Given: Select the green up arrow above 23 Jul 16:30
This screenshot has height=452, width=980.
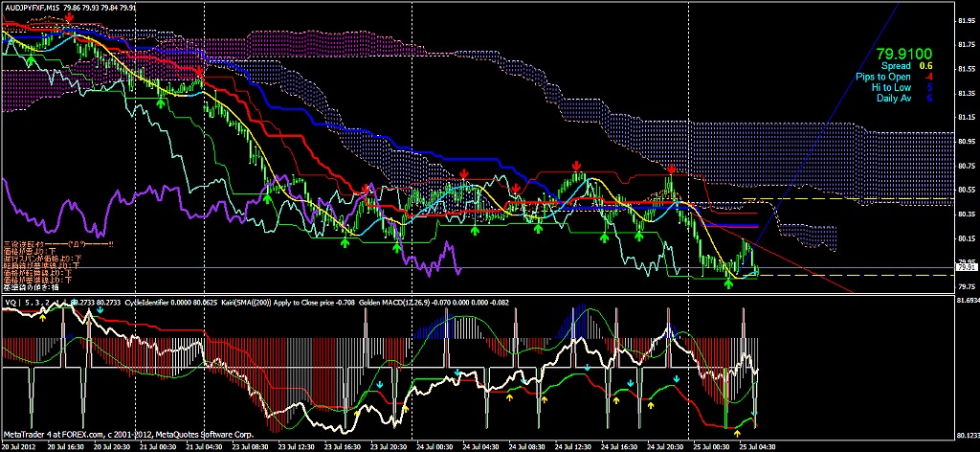Looking at the screenshot, I should pyautogui.click(x=345, y=242).
